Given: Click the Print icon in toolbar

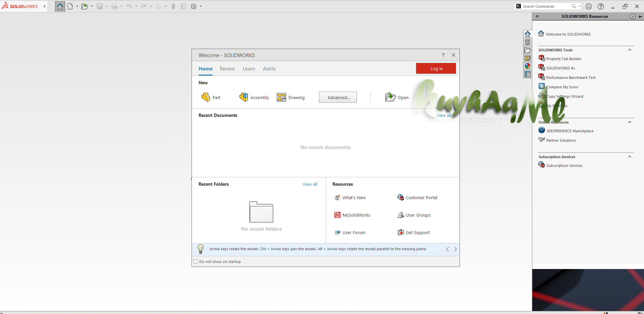Looking at the screenshot, I should click(x=114, y=6).
